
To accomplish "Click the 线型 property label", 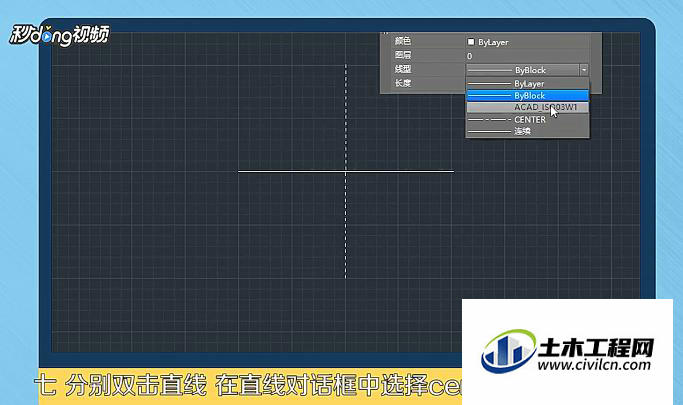I will point(403,69).
